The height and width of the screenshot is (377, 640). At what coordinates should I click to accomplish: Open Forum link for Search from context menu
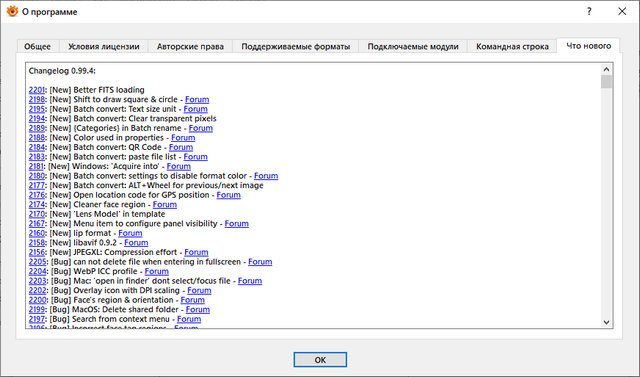189,319
